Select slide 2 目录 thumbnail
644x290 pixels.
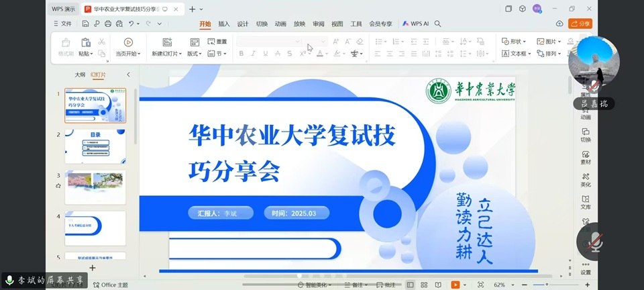95,147
